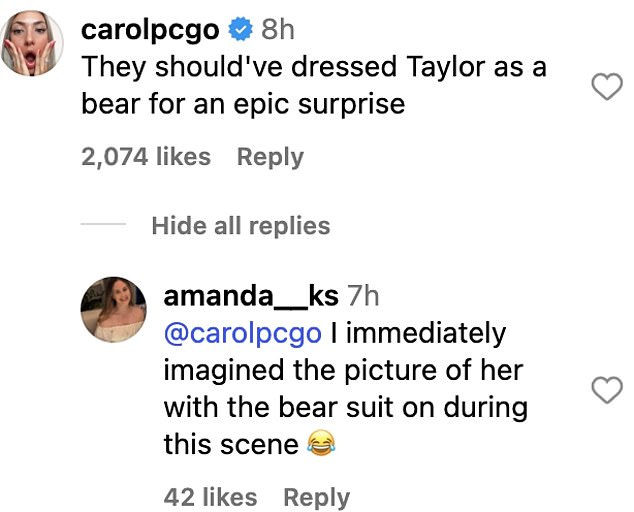Click the 8h timestamp on carolpcgo's comment
Image resolution: width=634 pixels, height=512 pixels.
(279, 31)
